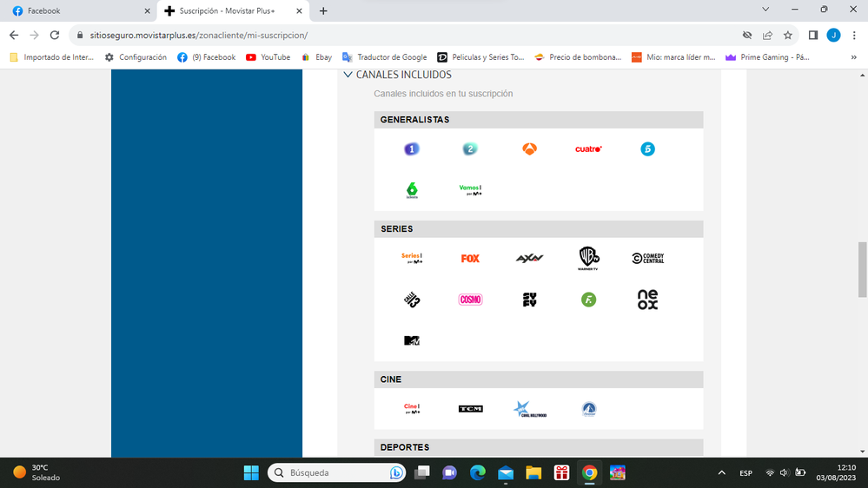The image size is (868, 488).
Task: Click the Canal Hollywood logo
Action: (530, 409)
